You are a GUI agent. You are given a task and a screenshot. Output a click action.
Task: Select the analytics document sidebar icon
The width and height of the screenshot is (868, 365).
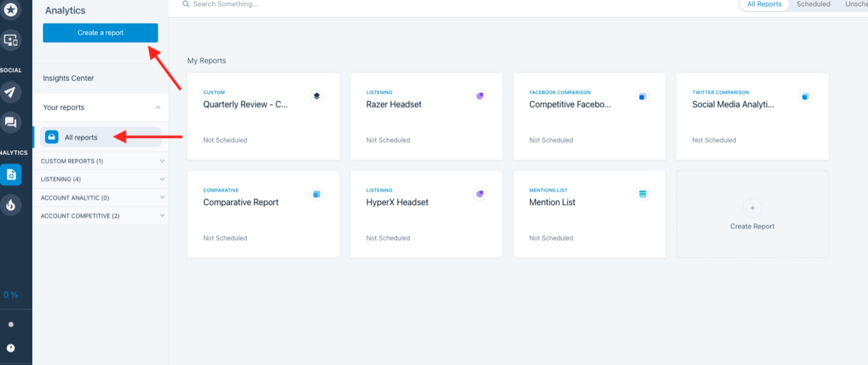11,174
